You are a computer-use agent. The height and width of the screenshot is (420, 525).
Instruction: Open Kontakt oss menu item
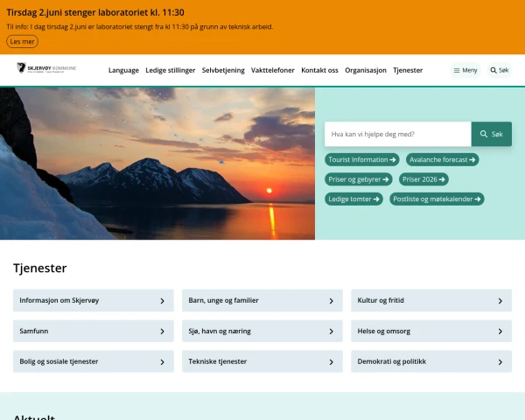pos(319,70)
